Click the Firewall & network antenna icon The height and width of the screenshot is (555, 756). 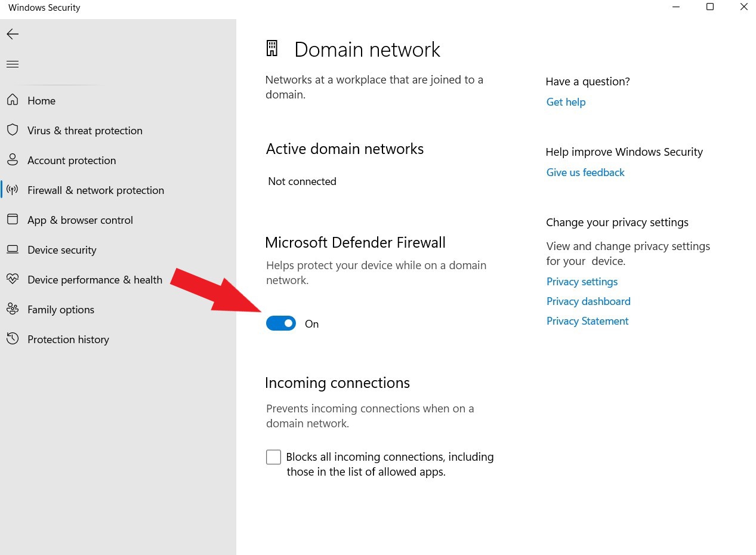(13, 190)
